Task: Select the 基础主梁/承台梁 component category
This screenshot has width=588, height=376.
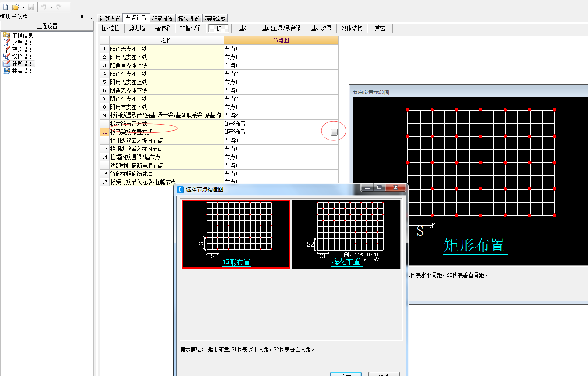Action: click(x=281, y=28)
